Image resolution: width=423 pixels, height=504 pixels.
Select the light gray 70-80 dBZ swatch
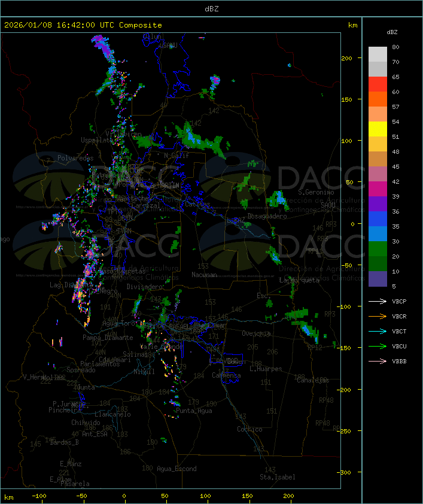point(378,54)
